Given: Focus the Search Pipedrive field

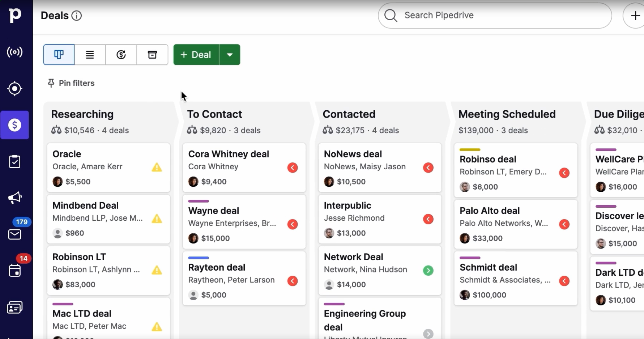Looking at the screenshot, I should coord(495,16).
